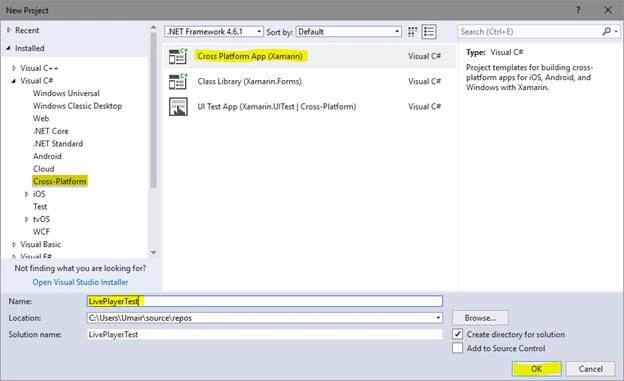Open the Location path dropdown
The image size is (624, 381).
(x=438, y=318)
